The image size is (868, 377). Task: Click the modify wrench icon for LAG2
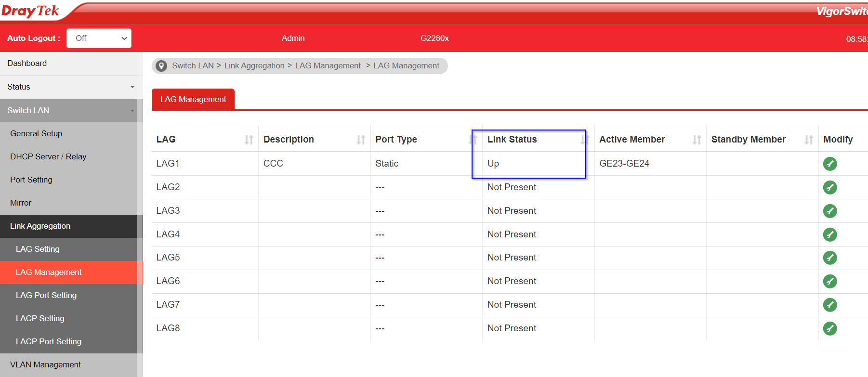(829, 187)
